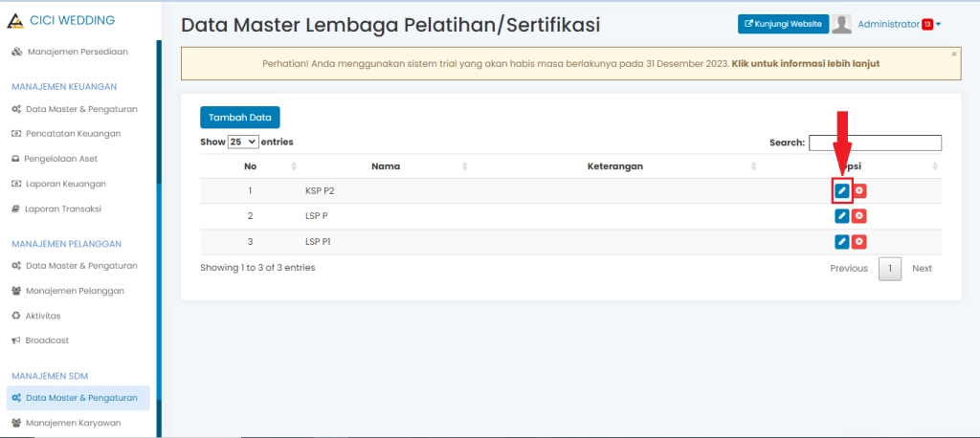Click the CICI WEDDING logo icon
Image resolution: width=980 pixels, height=438 pixels.
coord(15,21)
